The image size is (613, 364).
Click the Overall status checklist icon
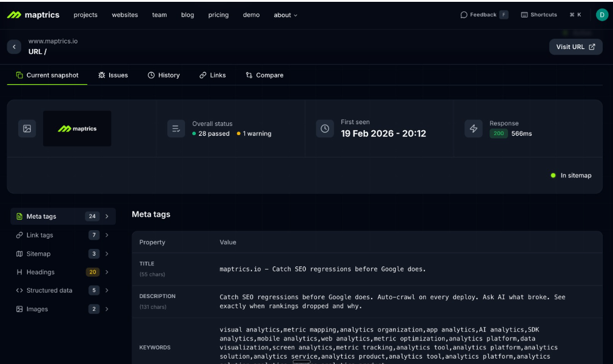[176, 128]
